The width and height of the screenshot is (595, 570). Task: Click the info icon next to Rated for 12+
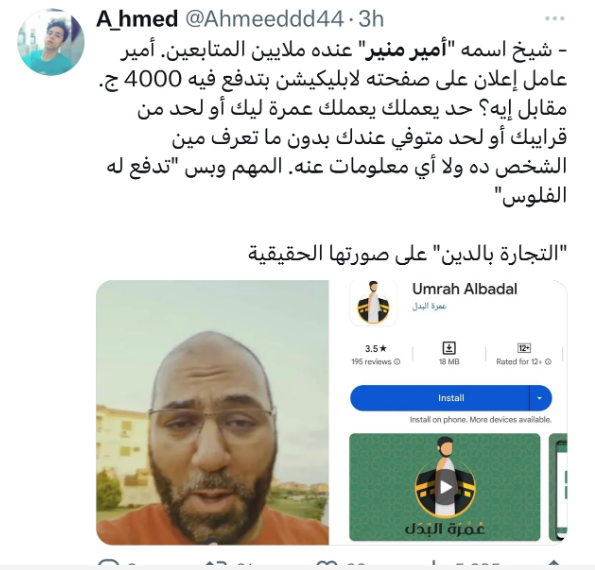pyautogui.click(x=548, y=362)
